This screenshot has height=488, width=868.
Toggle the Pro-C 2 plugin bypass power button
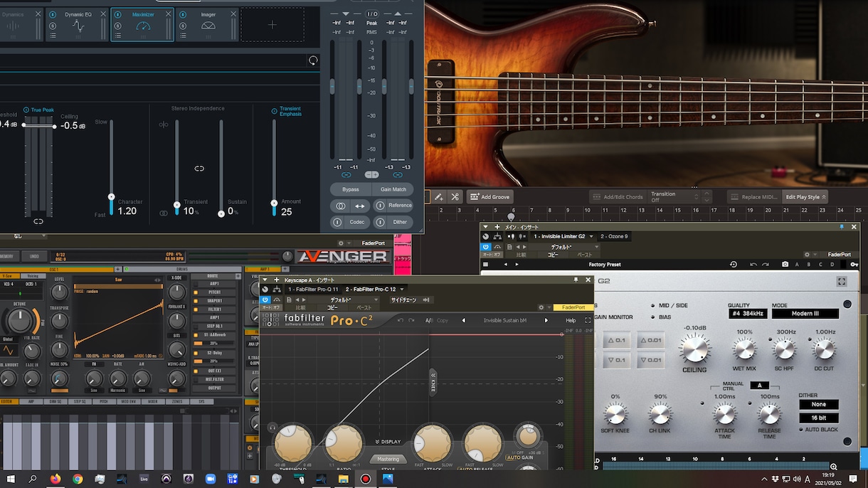coord(265,299)
